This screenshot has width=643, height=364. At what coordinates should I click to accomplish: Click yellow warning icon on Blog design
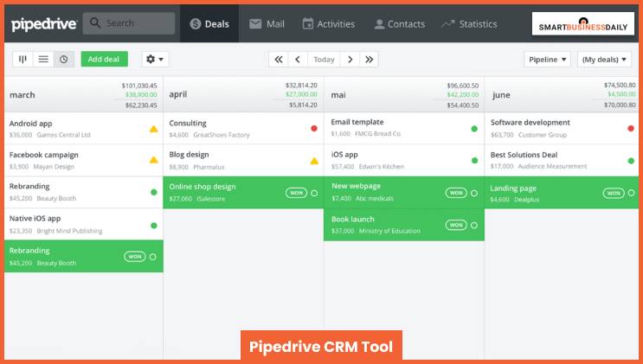point(314,161)
